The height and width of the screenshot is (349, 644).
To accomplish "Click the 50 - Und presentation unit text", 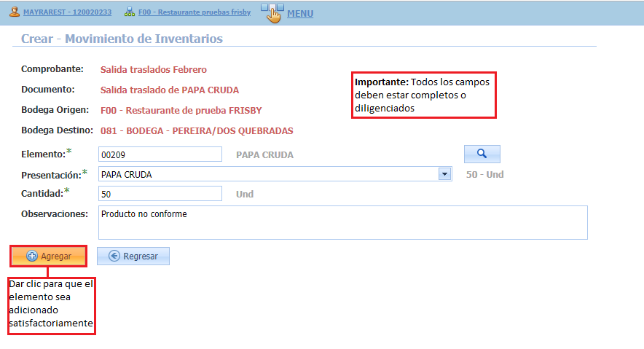I will (485, 175).
